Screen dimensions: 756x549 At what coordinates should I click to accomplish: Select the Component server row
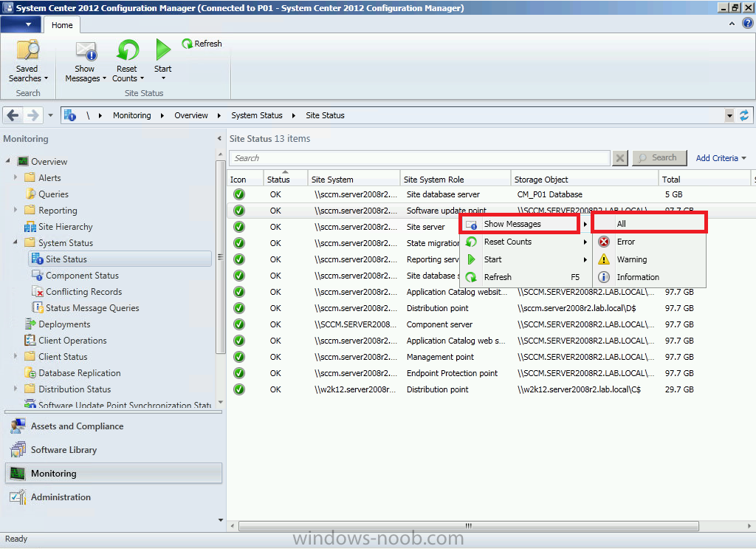(x=491, y=324)
